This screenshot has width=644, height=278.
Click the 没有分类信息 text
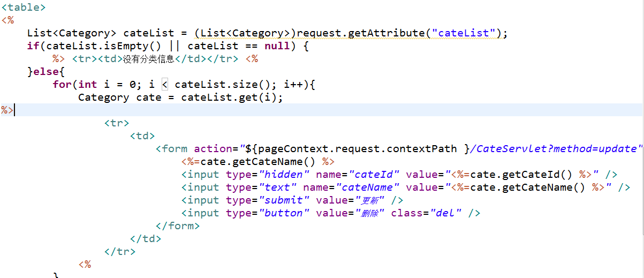149,59
